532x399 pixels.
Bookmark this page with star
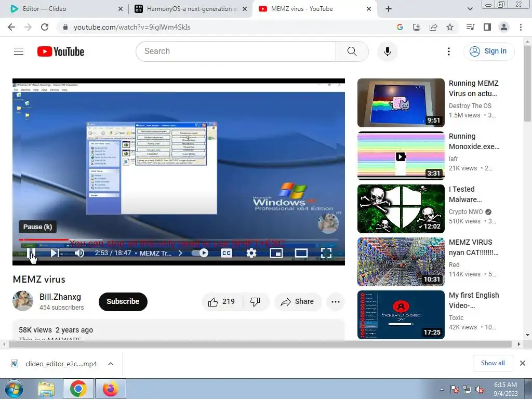[450, 27]
